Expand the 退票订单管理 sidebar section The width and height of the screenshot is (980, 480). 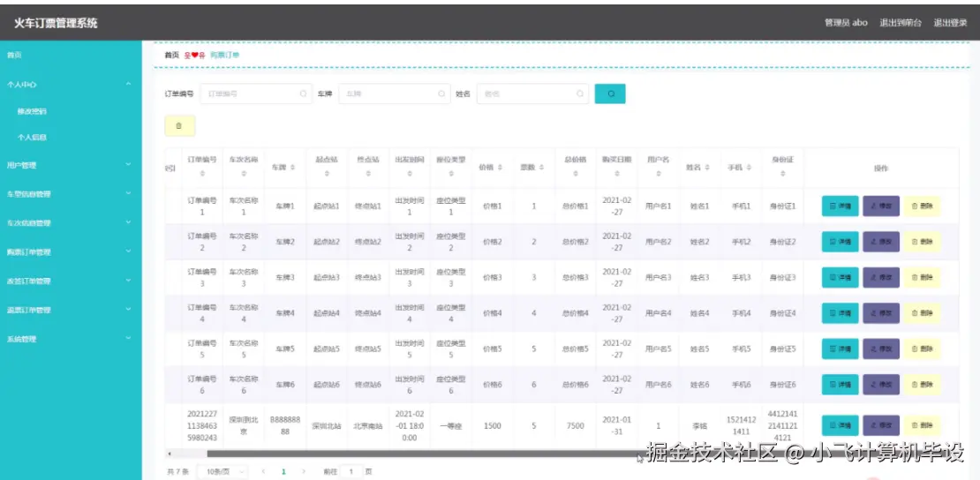(71, 310)
